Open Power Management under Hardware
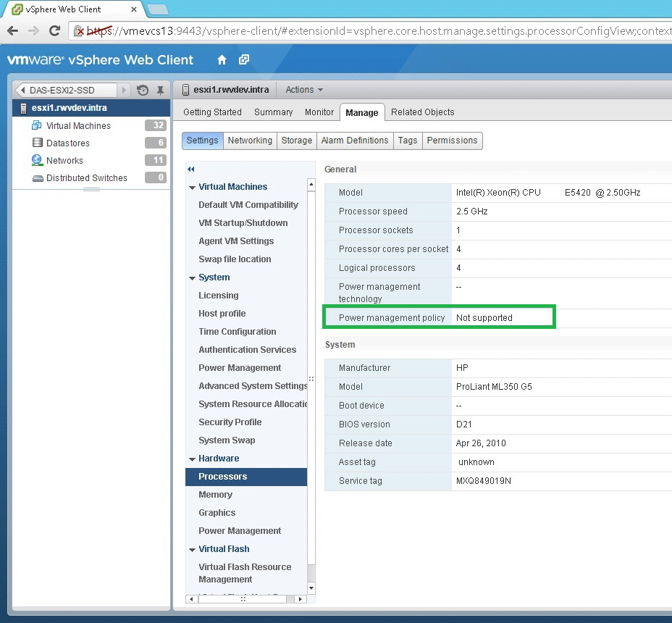672x623 pixels. (x=240, y=531)
